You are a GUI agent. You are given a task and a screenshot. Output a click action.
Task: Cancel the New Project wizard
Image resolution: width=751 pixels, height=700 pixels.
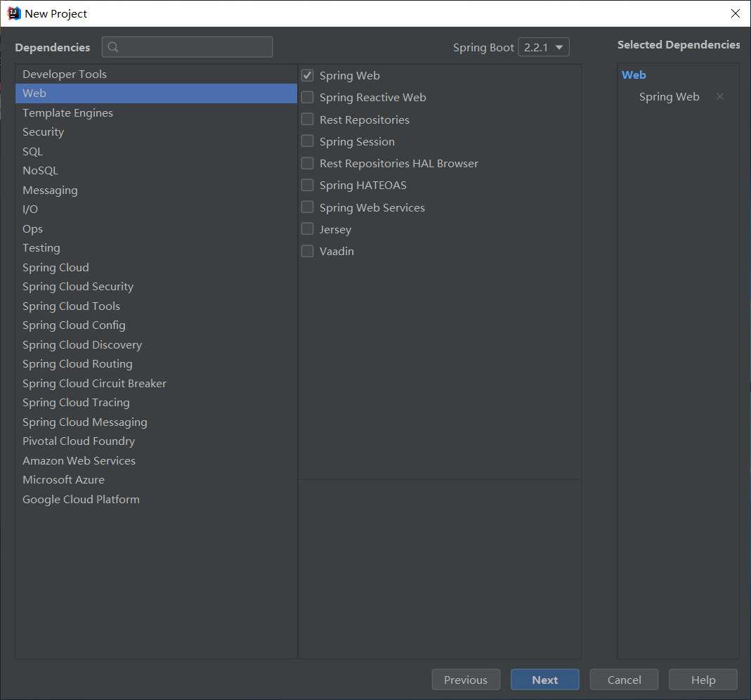tap(624, 680)
